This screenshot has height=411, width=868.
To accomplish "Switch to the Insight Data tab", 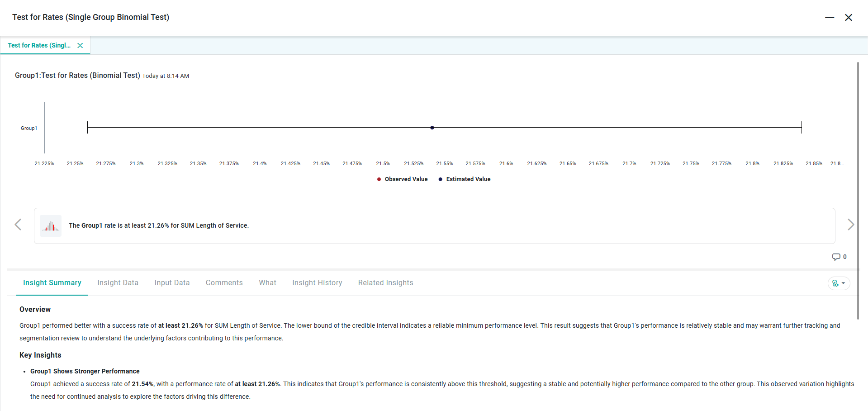I will coord(118,282).
